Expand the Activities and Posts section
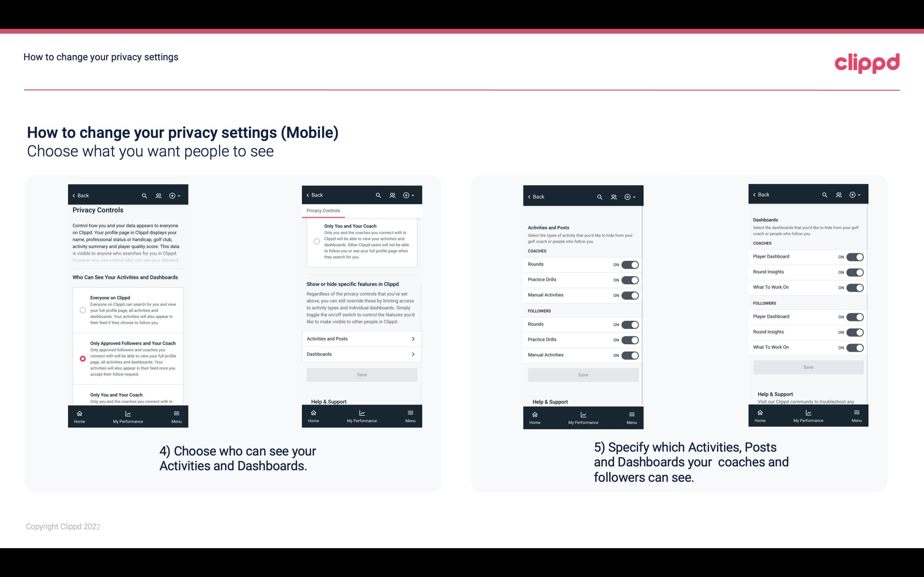The width and height of the screenshot is (924, 577). [x=361, y=338]
